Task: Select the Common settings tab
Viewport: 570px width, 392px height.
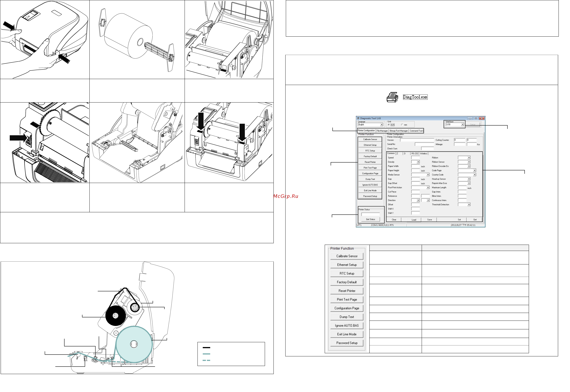Action: tap(391, 154)
